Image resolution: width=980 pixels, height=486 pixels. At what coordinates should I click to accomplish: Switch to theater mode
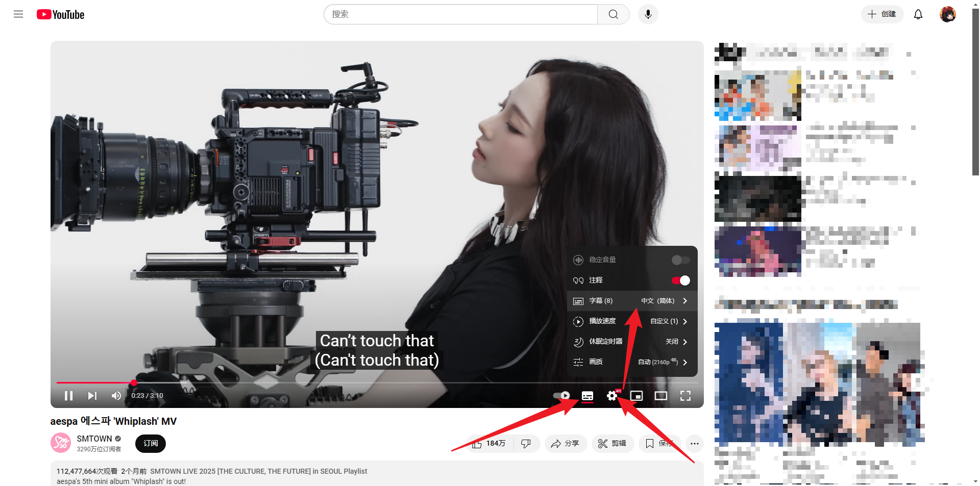pyautogui.click(x=661, y=396)
